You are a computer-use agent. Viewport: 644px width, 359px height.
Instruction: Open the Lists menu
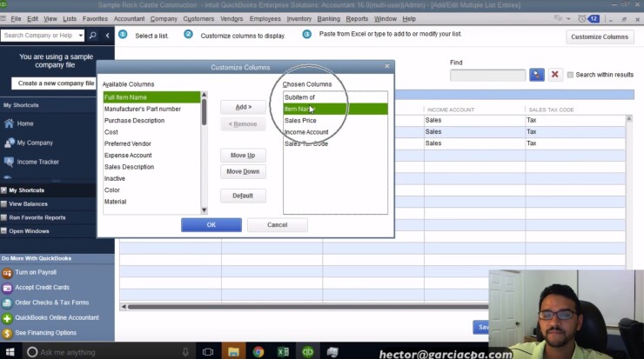pos(70,18)
